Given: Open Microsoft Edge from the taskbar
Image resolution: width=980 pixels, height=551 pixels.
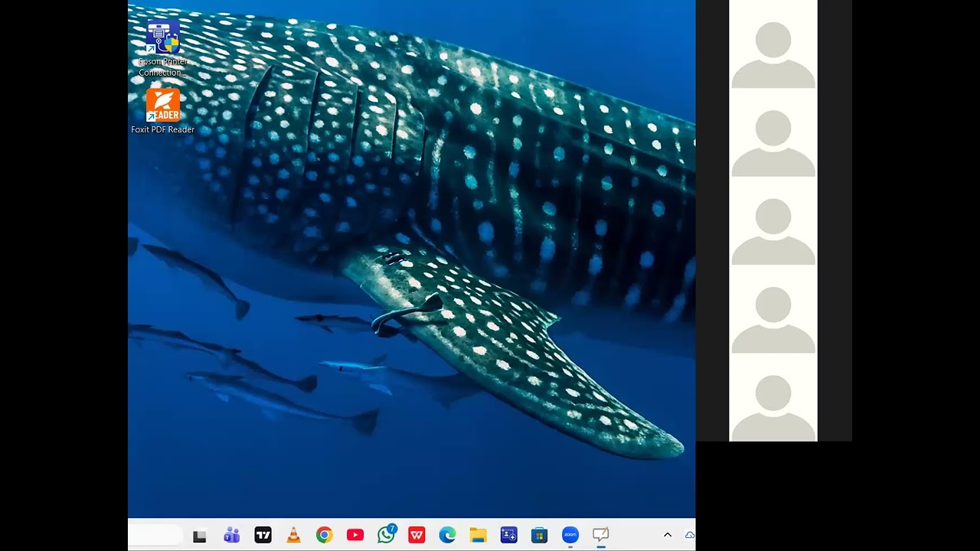Looking at the screenshot, I should coord(447,536).
